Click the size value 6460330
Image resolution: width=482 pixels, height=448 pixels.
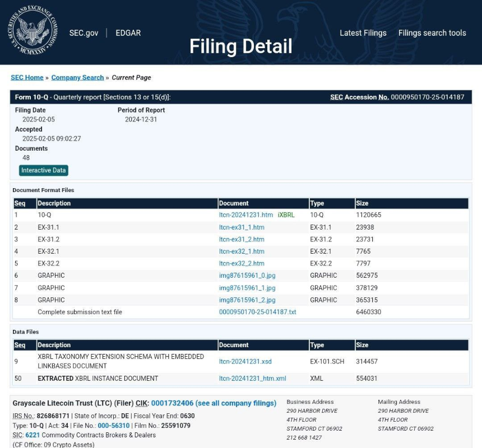pyautogui.click(x=368, y=312)
